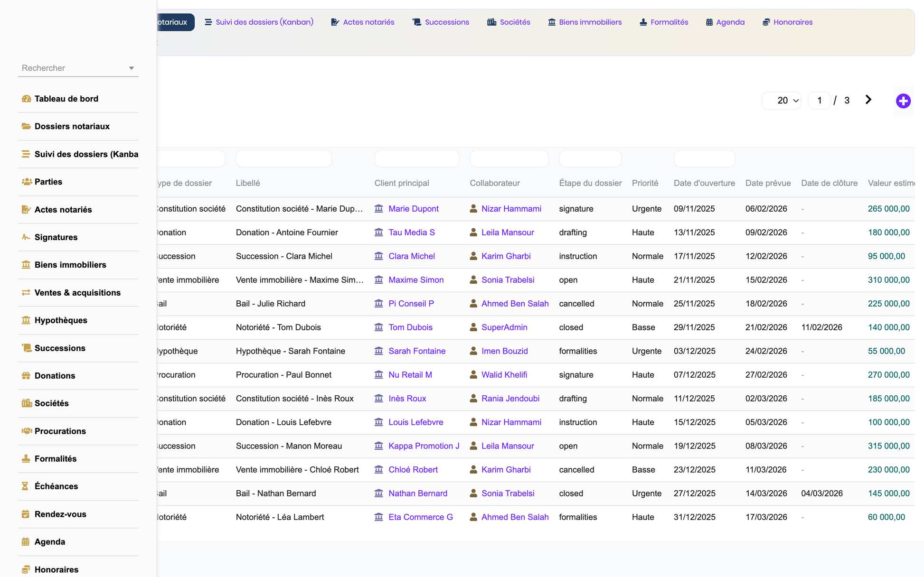Click the page number 1 field
Image resolution: width=924 pixels, height=577 pixels.
819,100
